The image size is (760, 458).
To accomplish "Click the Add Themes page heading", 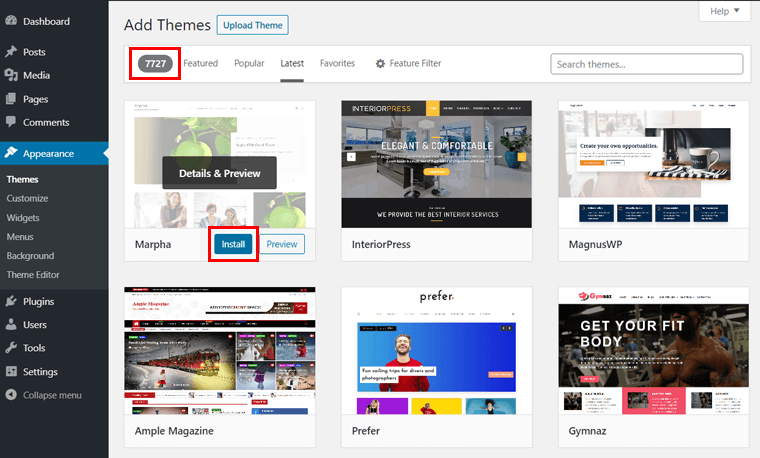I will click(167, 25).
